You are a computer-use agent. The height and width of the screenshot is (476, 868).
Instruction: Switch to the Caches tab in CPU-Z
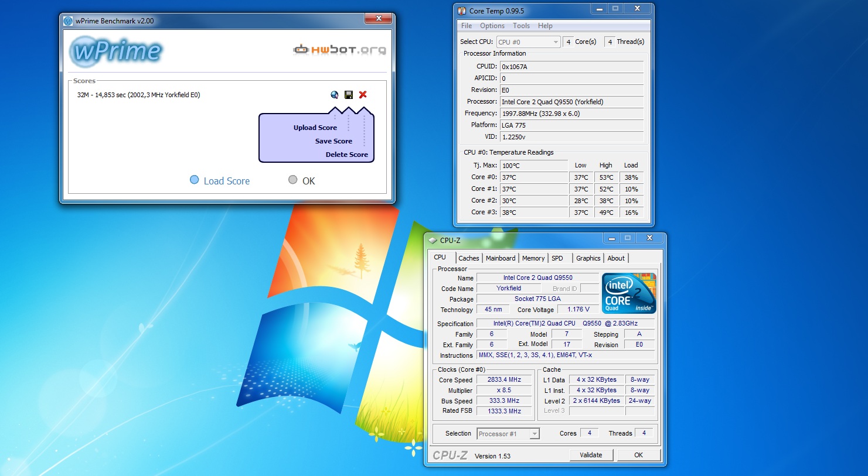pos(469,258)
